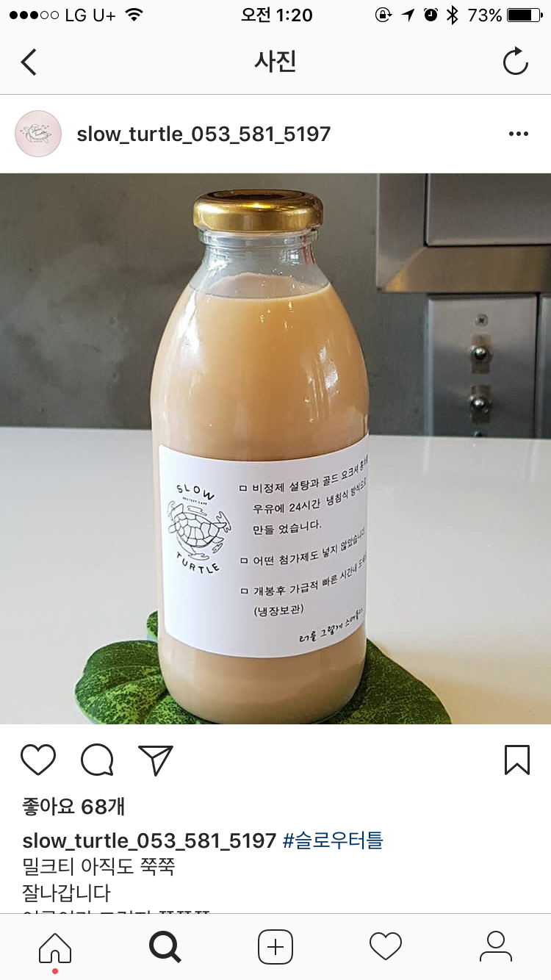This screenshot has width=551, height=980.
Task: Tap the back arrow in the header
Action: (x=29, y=62)
